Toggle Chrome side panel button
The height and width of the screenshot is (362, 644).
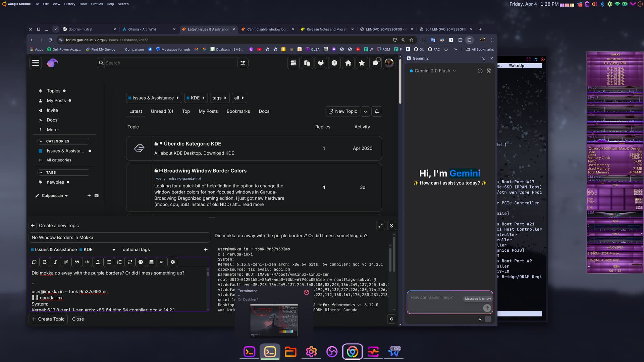469,40
